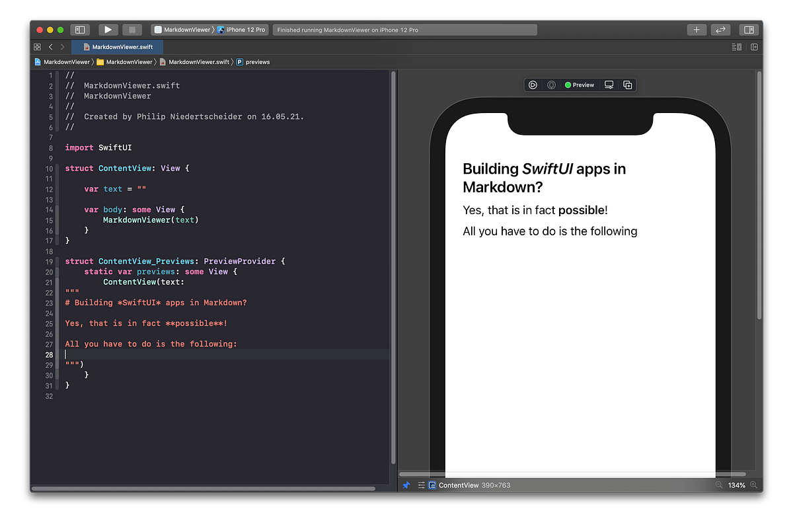Screen dimensions: 793x532
Task: Click the Preview button with green dot
Action: (579, 85)
